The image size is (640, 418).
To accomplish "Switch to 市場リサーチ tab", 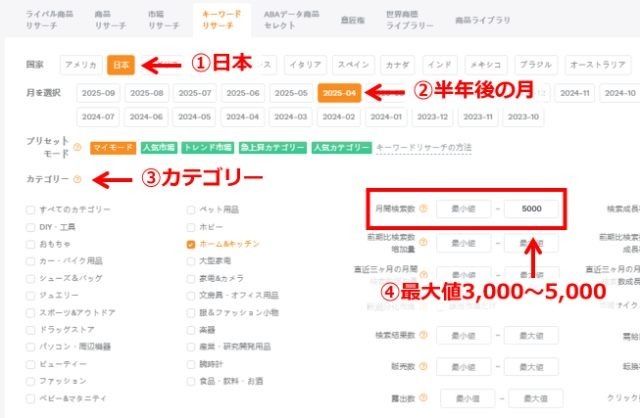I will (x=164, y=20).
